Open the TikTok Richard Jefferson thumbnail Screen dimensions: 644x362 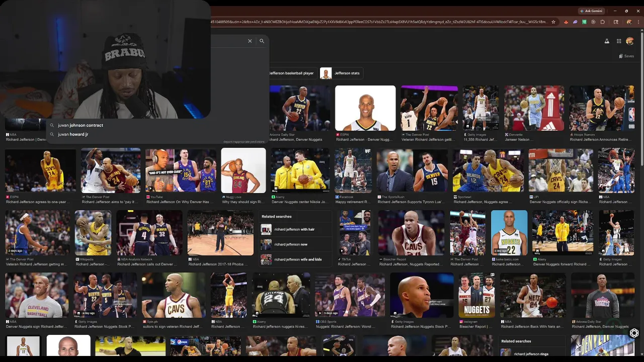[355, 233]
